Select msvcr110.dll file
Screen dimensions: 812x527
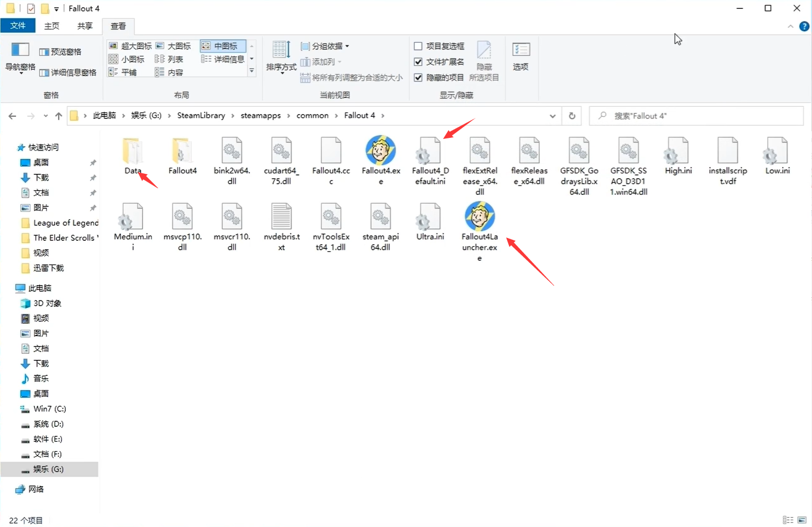[232, 226]
